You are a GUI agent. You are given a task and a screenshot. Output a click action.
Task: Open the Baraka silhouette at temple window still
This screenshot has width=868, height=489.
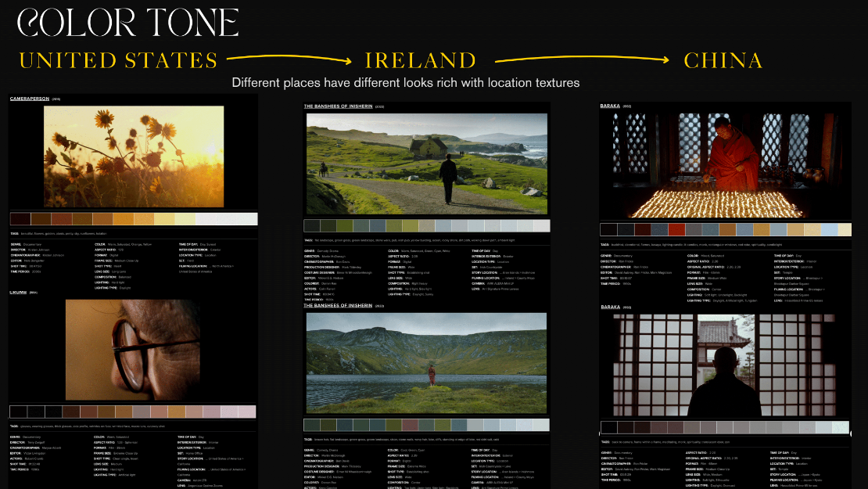coord(725,365)
